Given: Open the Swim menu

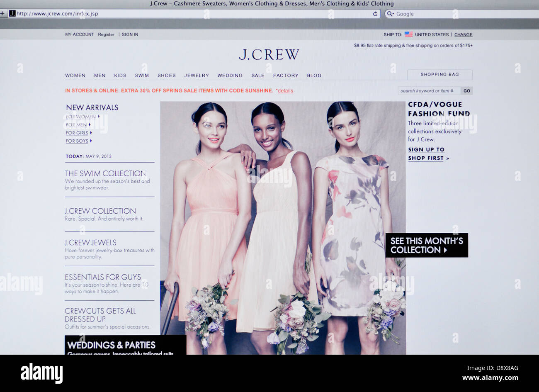Looking at the screenshot, I should pos(142,75).
